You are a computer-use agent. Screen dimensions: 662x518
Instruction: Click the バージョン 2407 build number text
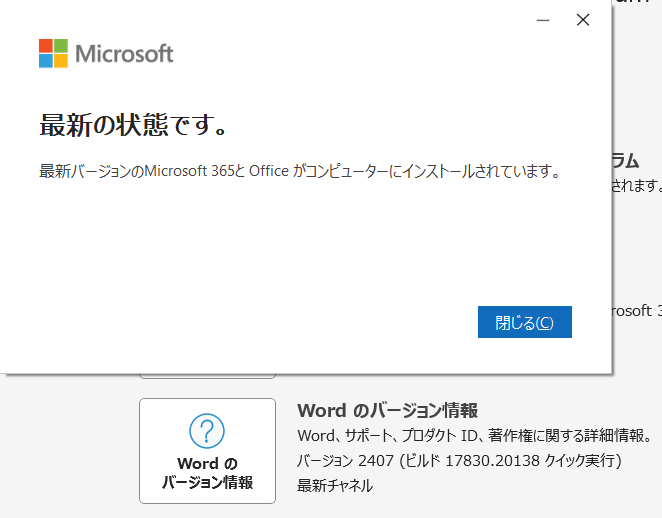click(459, 460)
